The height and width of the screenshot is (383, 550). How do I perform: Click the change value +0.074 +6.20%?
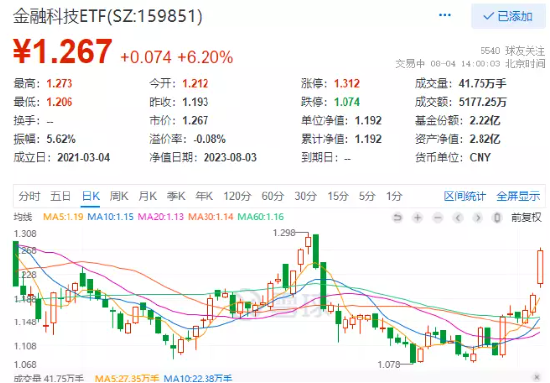(177, 57)
